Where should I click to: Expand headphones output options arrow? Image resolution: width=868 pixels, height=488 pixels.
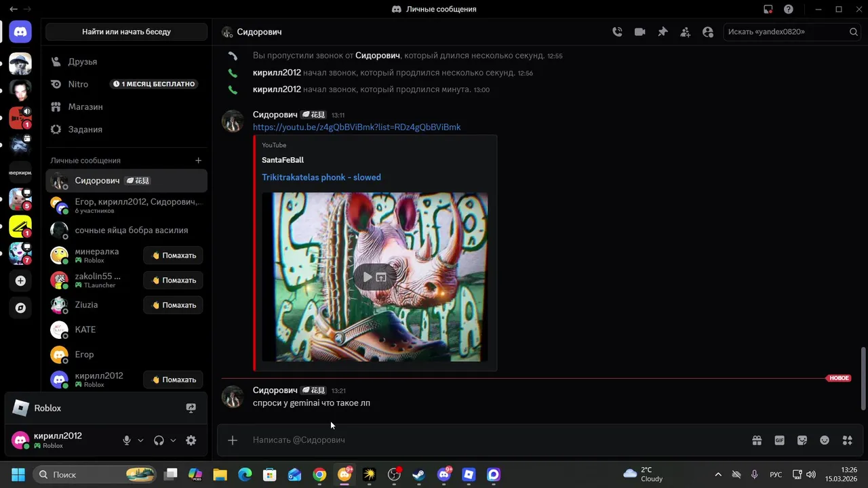(x=173, y=441)
